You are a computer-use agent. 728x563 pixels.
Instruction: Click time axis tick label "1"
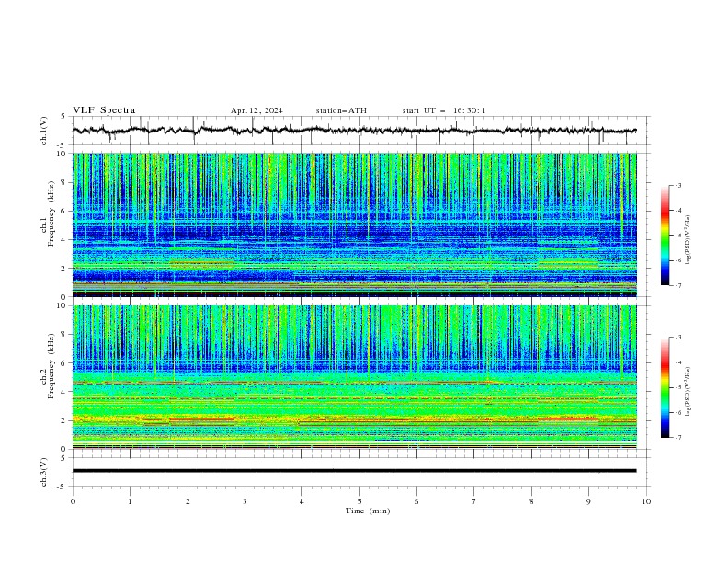130,501
